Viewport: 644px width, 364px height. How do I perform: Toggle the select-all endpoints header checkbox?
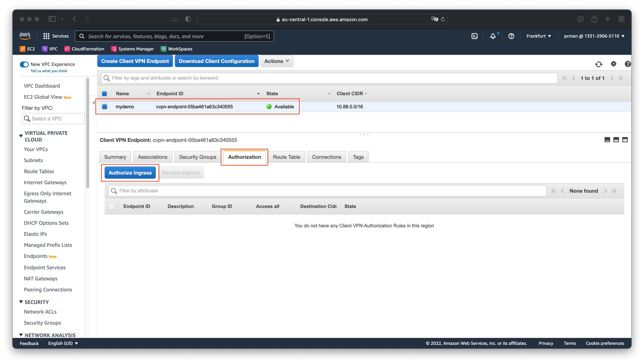[x=104, y=94]
